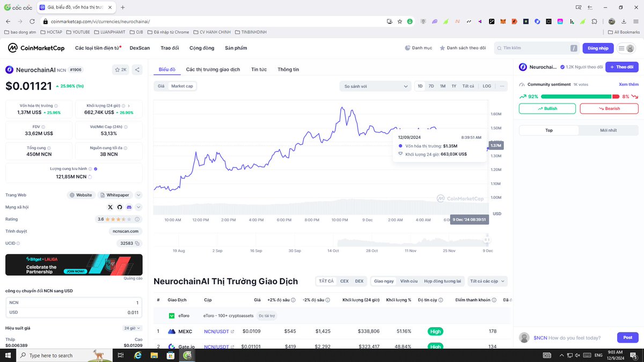
Task: Open the hamburger menu next to avatar
Action: coord(622,48)
